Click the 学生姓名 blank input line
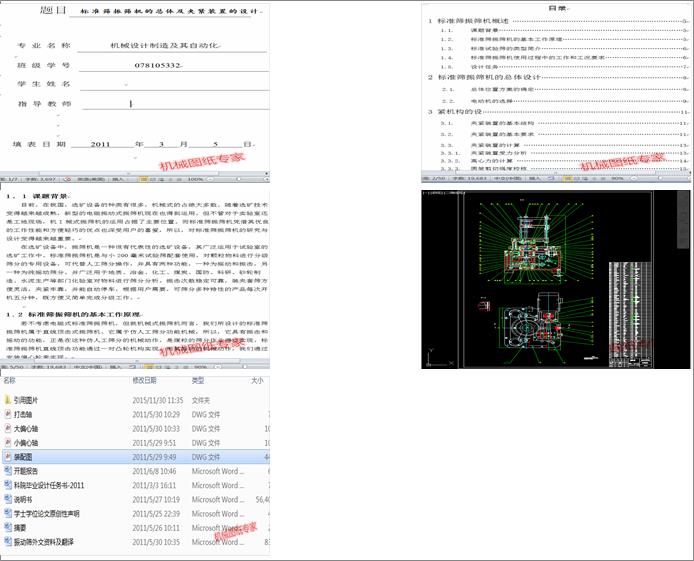This screenshot has height=561, width=694. pyautogui.click(x=174, y=85)
